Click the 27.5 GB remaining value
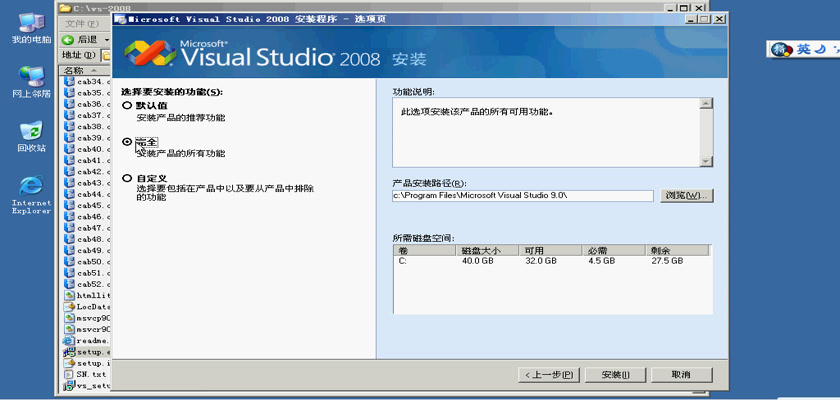 point(667,261)
